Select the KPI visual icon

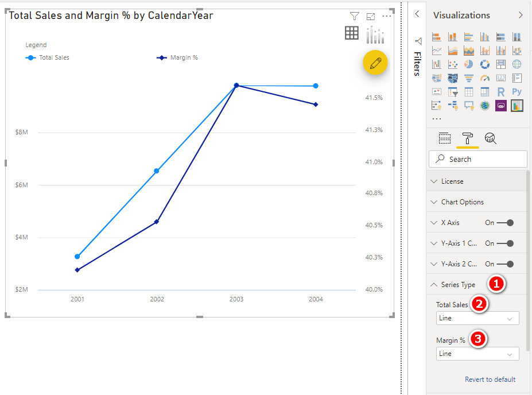[x=436, y=92]
